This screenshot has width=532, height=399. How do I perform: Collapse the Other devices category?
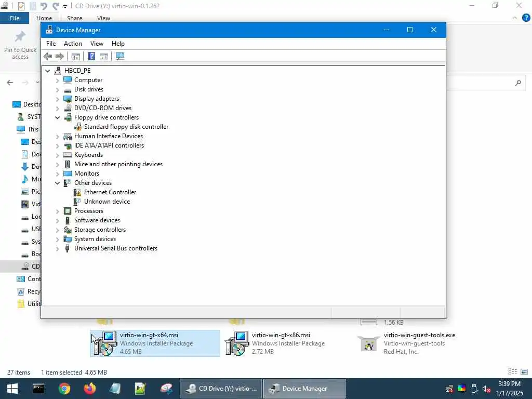pyautogui.click(x=57, y=183)
